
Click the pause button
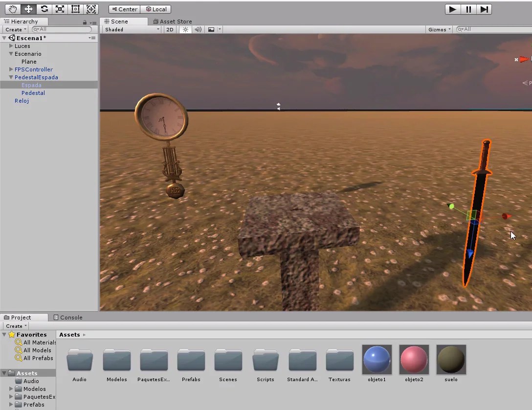pyautogui.click(x=468, y=9)
